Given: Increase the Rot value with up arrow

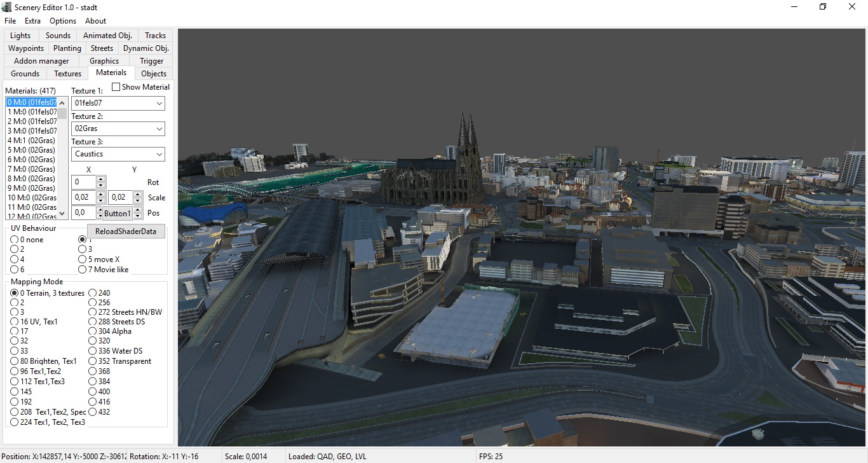Looking at the screenshot, I should click(100, 179).
